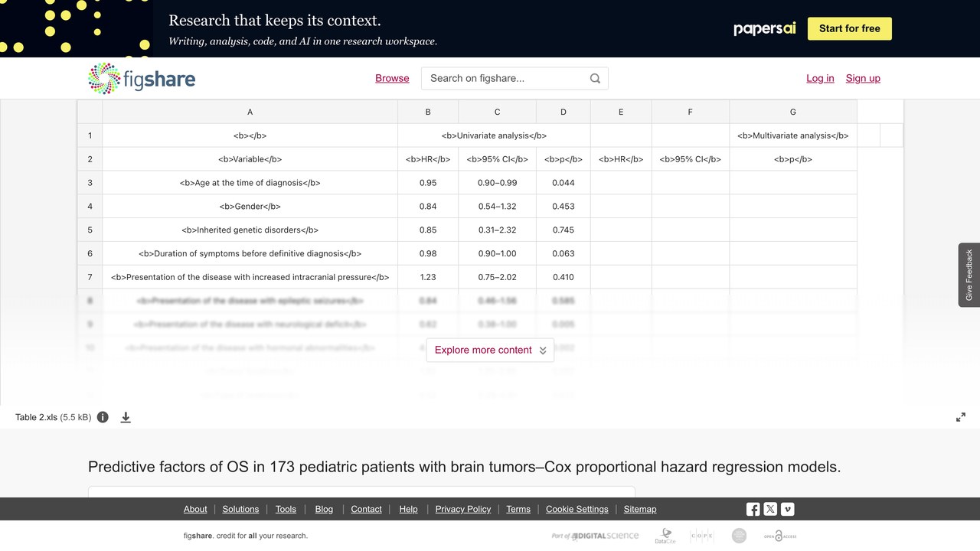Open the Browse link
The height and width of the screenshot is (551, 980).
pyautogui.click(x=392, y=78)
